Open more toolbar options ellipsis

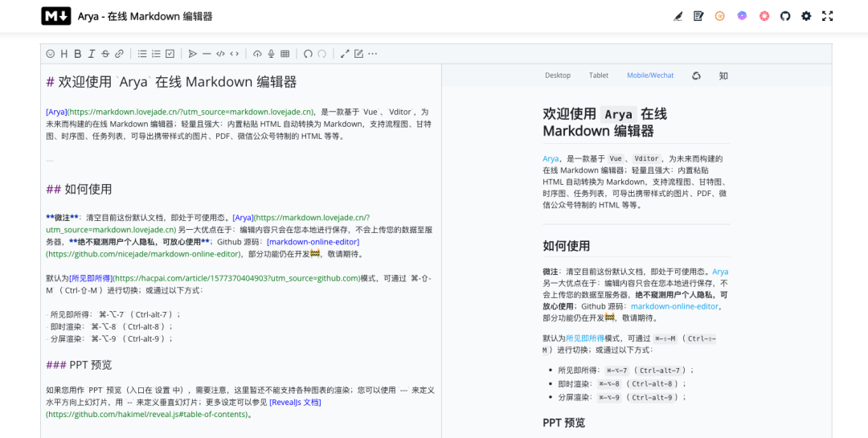373,54
